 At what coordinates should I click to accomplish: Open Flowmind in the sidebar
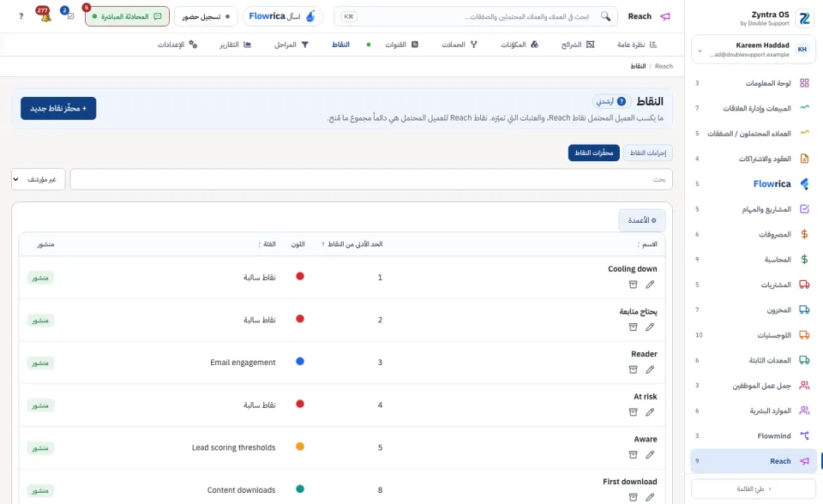[x=753, y=435]
